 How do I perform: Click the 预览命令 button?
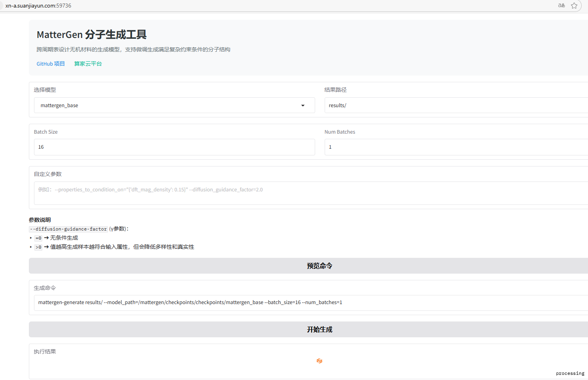pyautogui.click(x=308, y=266)
